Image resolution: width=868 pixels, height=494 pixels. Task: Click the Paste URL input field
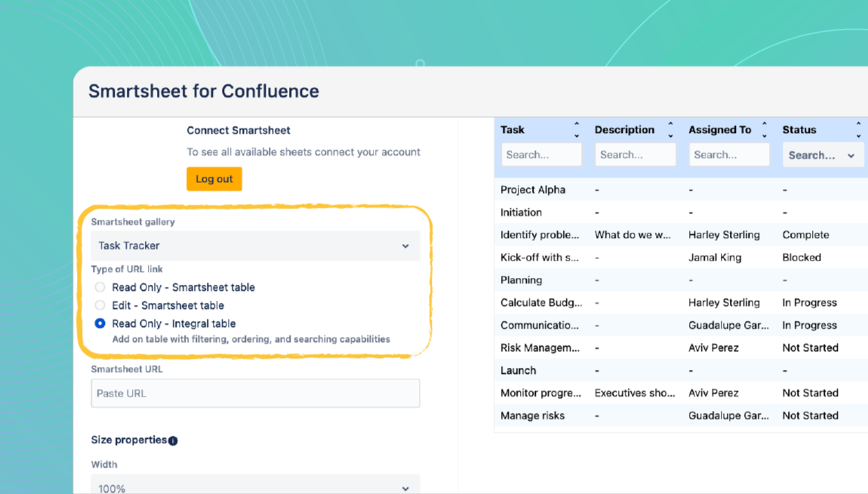[x=254, y=394]
